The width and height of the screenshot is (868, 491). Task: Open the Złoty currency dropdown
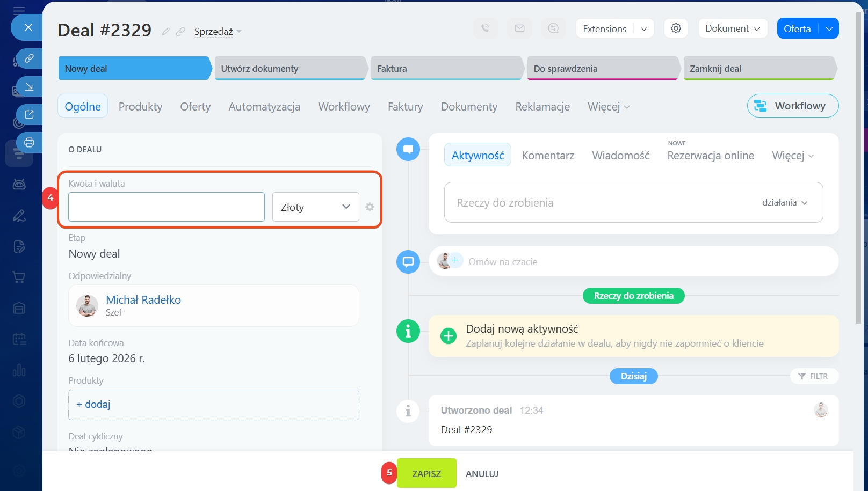coord(315,207)
